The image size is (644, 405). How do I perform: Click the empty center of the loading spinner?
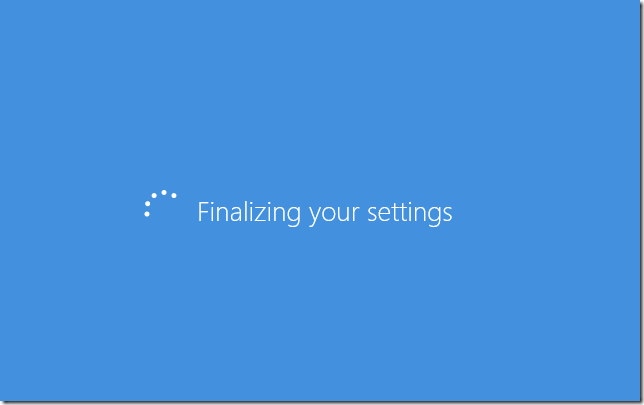click(163, 209)
